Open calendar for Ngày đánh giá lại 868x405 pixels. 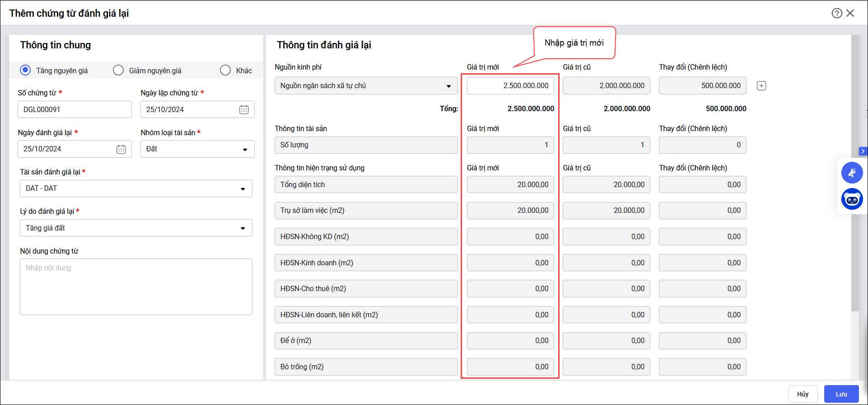click(121, 149)
